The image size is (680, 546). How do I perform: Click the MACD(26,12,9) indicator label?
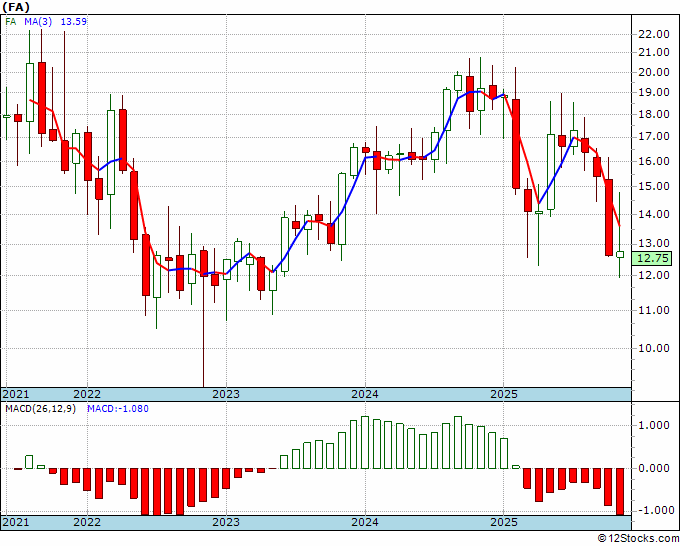40,409
